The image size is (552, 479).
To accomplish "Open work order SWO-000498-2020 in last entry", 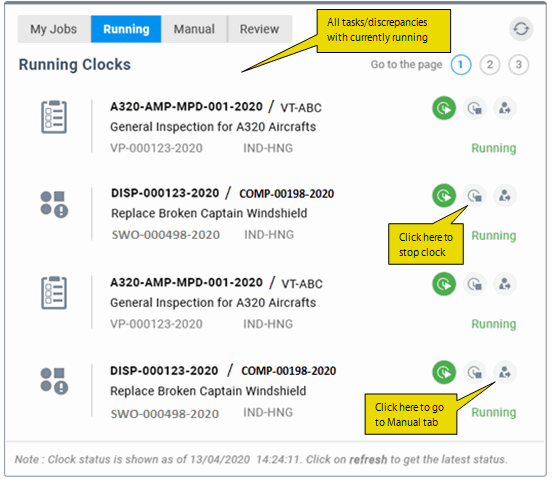I will tap(165, 414).
